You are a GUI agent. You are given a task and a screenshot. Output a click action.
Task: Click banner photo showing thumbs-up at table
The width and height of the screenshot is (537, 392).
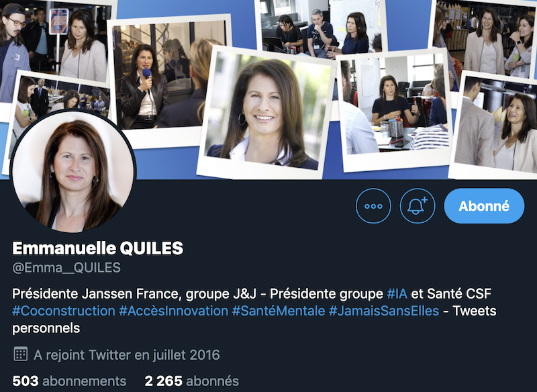coord(394,109)
